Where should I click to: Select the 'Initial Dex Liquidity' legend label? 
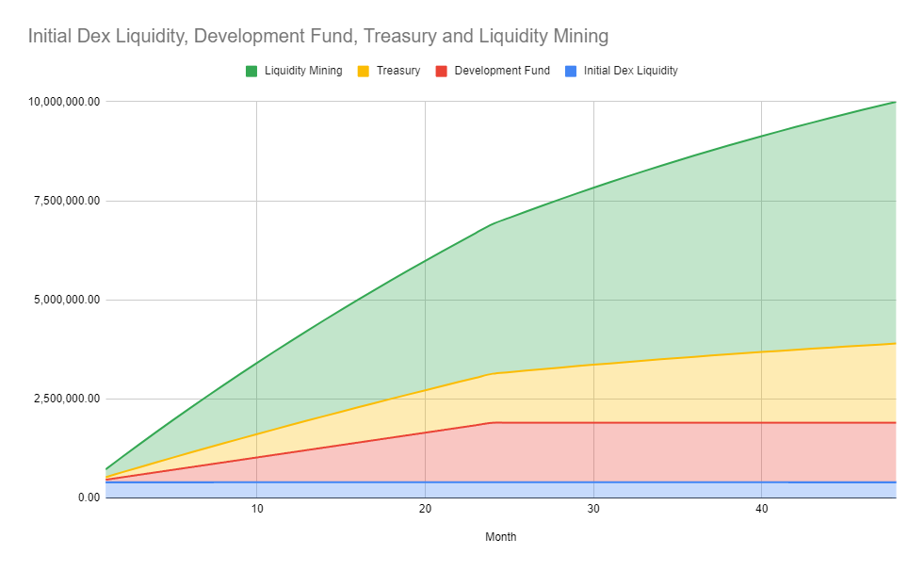click(x=630, y=71)
